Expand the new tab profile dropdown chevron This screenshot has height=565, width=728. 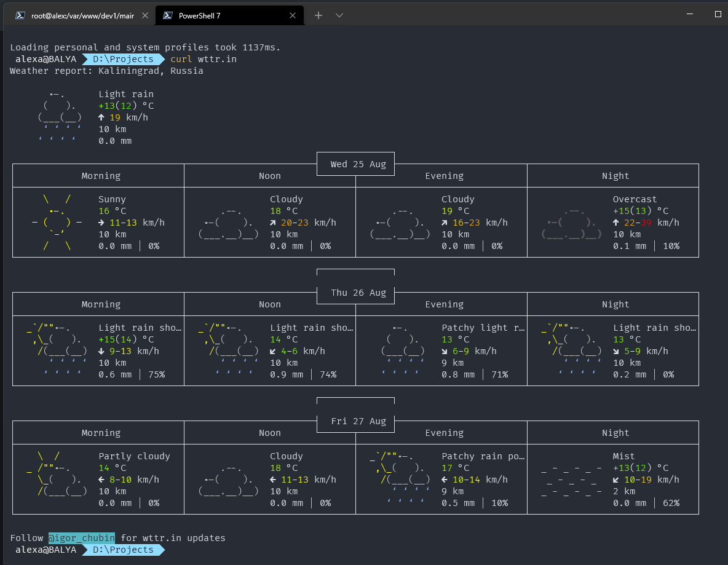pyautogui.click(x=339, y=15)
